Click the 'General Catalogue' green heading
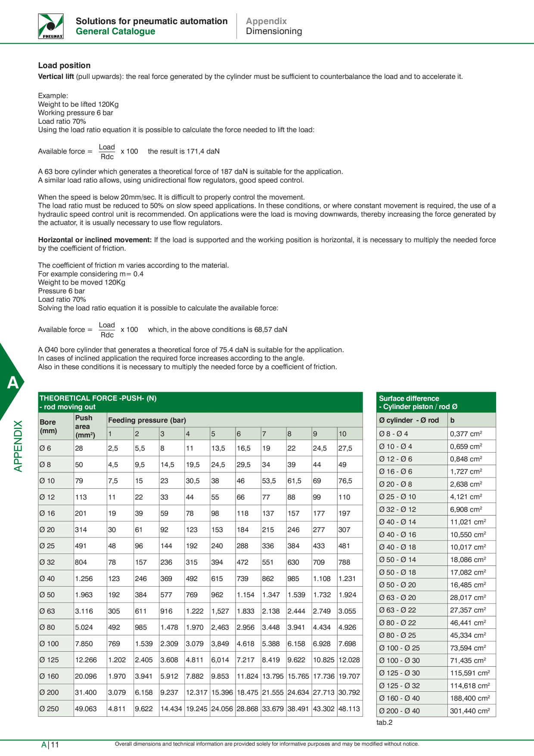The width and height of the screenshot is (534, 756). pyautogui.click(x=115, y=31)
